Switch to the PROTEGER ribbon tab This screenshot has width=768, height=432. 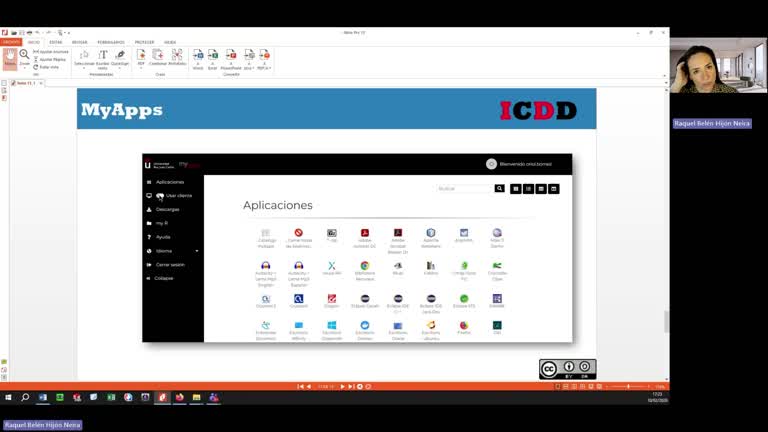tap(144, 42)
